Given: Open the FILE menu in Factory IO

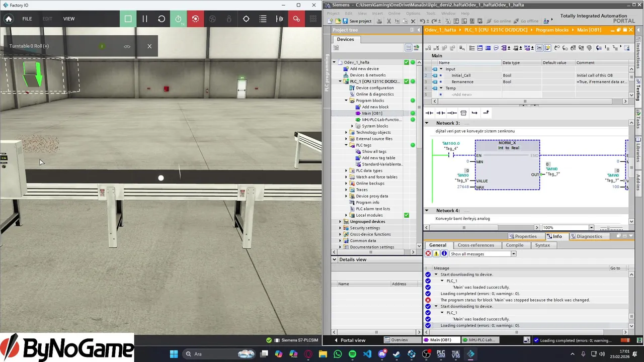Looking at the screenshot, I should pos(27,19).
